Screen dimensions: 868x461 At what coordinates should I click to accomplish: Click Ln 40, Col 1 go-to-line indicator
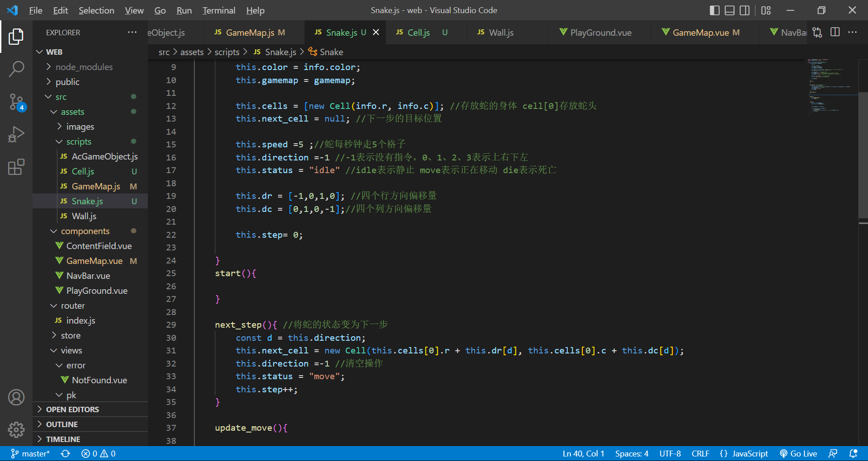pyautogui.click(x=583, y=453)
